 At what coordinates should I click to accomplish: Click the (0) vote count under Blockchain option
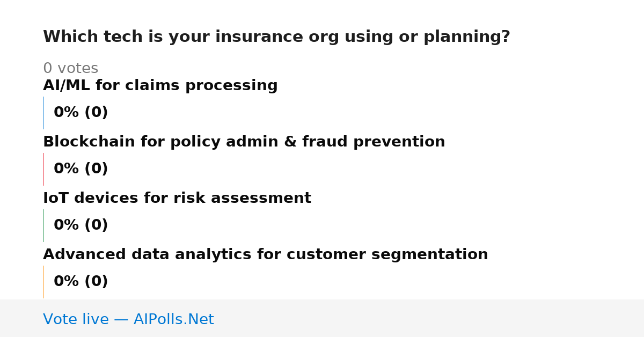(x=96, y=169)
